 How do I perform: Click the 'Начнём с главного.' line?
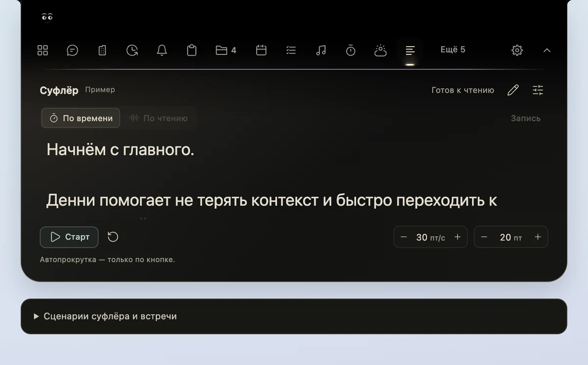click(x=121, y=150)
